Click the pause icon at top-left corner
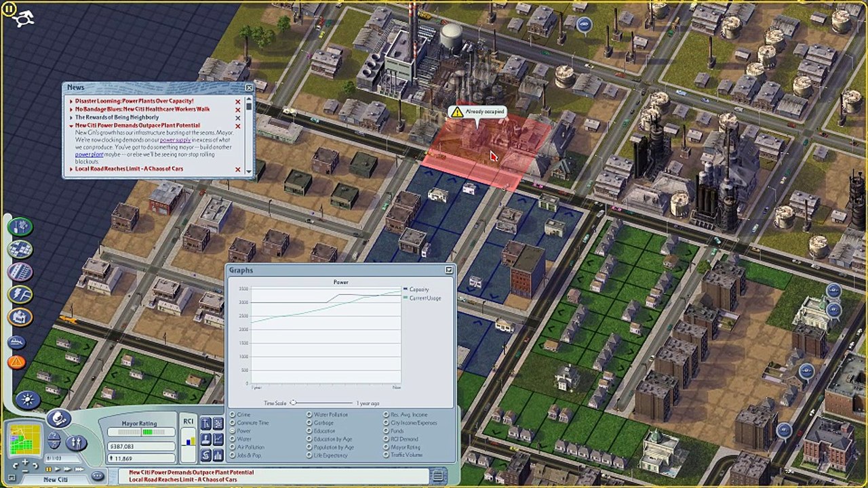 10,10
